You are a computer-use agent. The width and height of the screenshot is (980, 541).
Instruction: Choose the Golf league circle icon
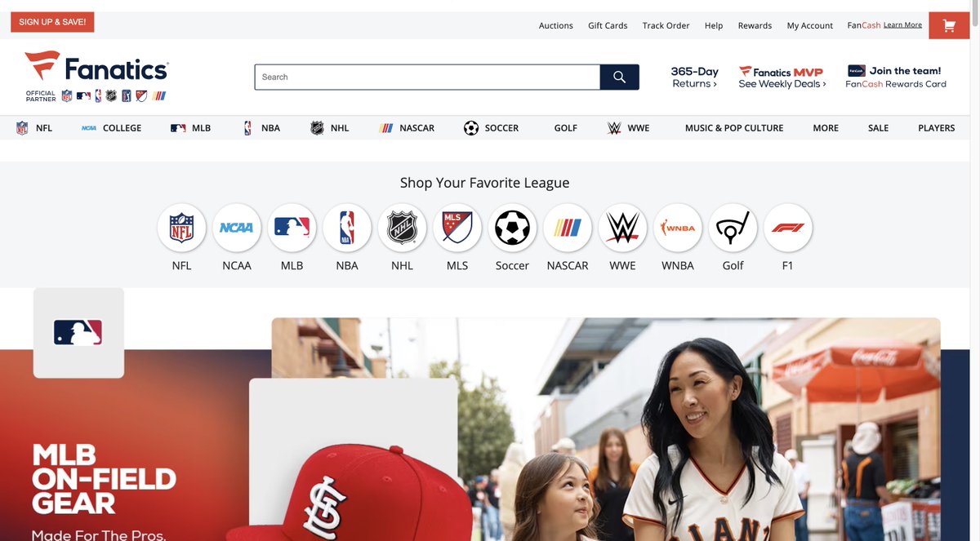733,228
